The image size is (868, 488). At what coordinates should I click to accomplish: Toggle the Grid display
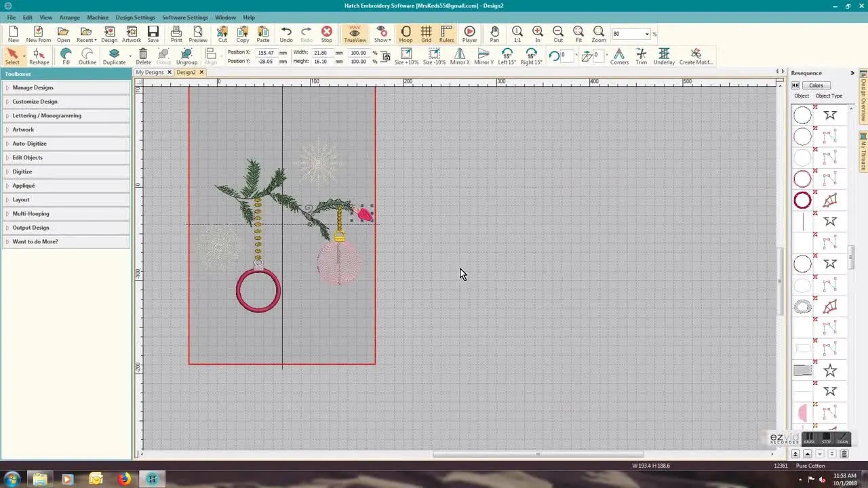coord(426,35)
